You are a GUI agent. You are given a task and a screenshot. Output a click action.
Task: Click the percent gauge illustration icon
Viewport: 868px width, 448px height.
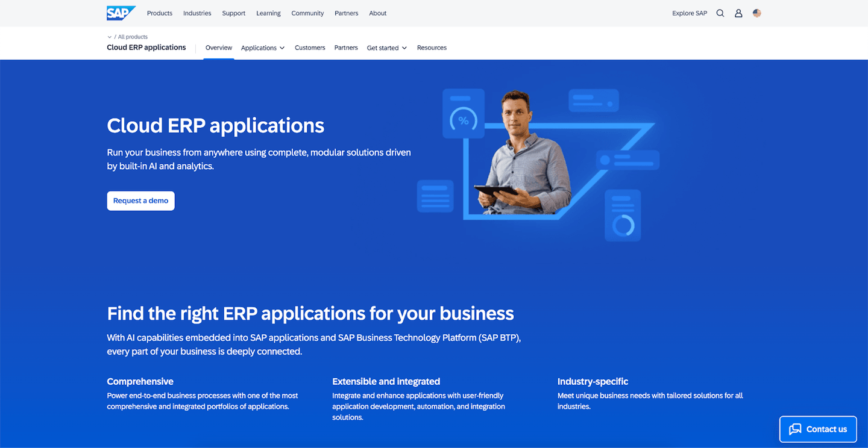coord(463,120)
